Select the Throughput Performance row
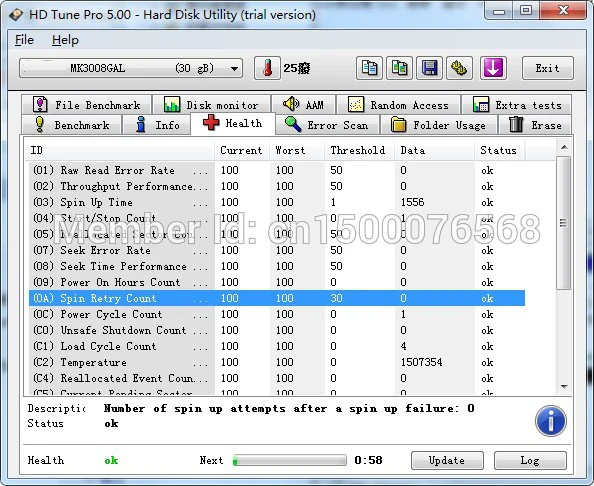The width and height of the screenshot is (594, 486). [277, 186]
